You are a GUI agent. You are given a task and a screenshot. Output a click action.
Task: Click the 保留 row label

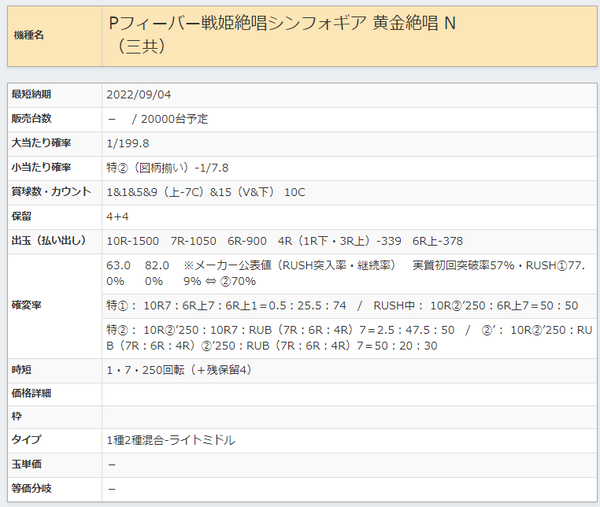(x=21, y=216)
